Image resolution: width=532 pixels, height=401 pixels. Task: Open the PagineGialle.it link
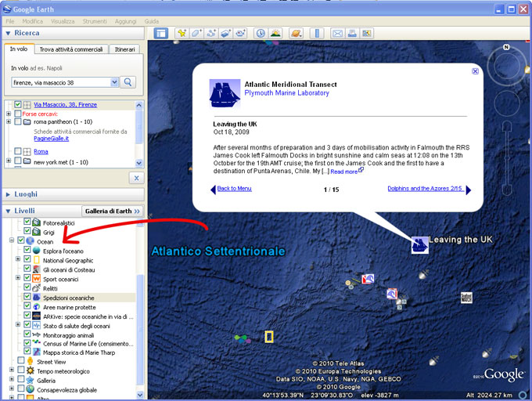51,139
